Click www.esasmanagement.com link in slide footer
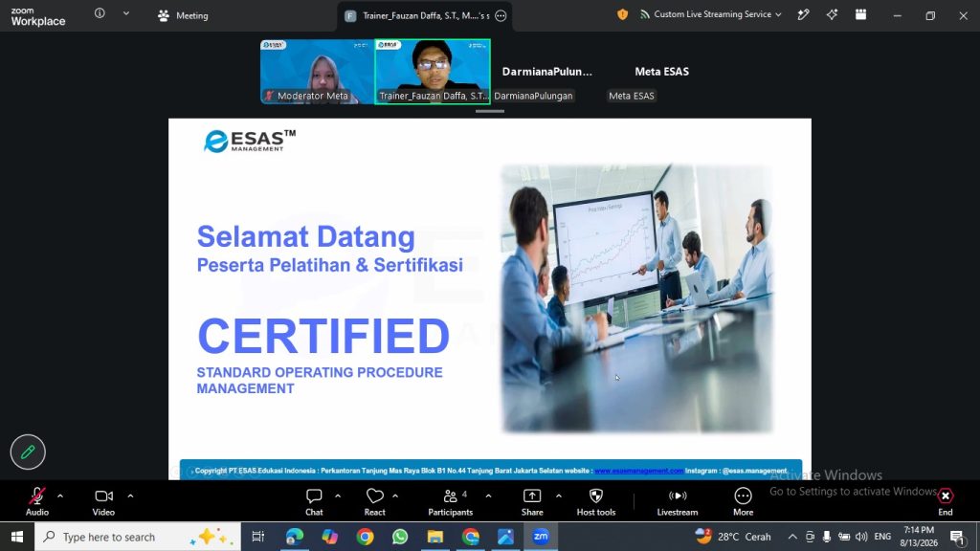 [638, 471]
